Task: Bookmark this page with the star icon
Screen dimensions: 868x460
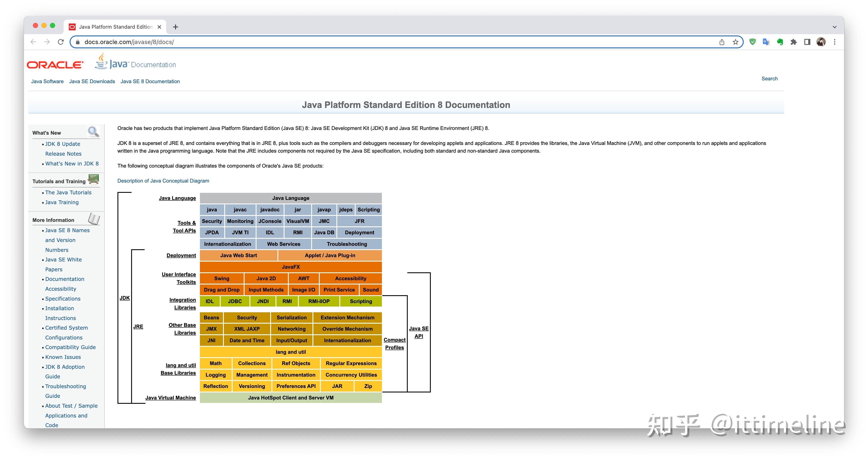Action: [735, 42]
